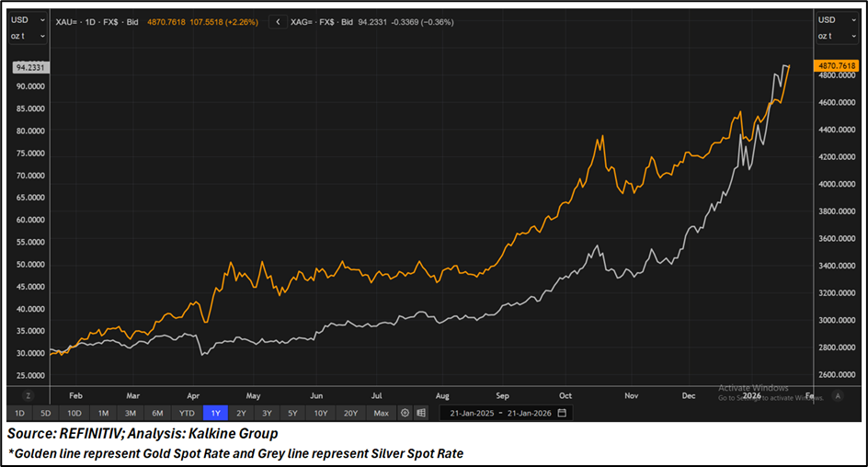Open left axis USD currency dropdown
Image resolution: width=868 pixels, height=467 pixels.
tap(26, 19)
